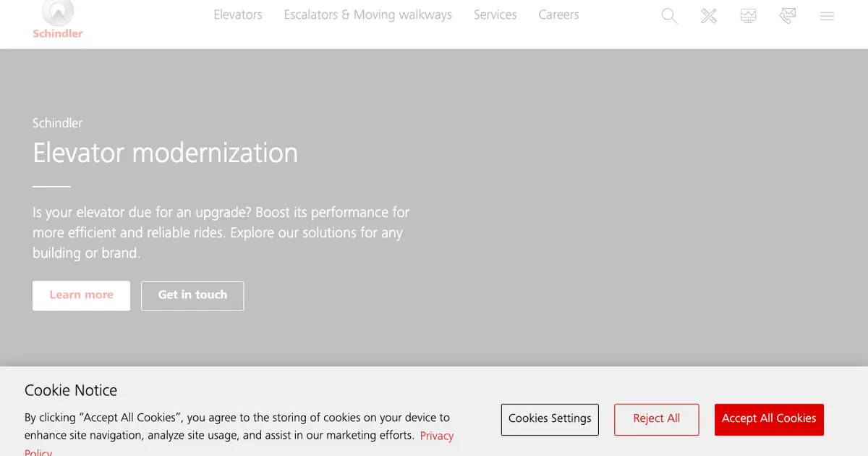The image size is (868, 456).
Task: Open Escalators & Moving walkways menu
Action: point(368,14)
